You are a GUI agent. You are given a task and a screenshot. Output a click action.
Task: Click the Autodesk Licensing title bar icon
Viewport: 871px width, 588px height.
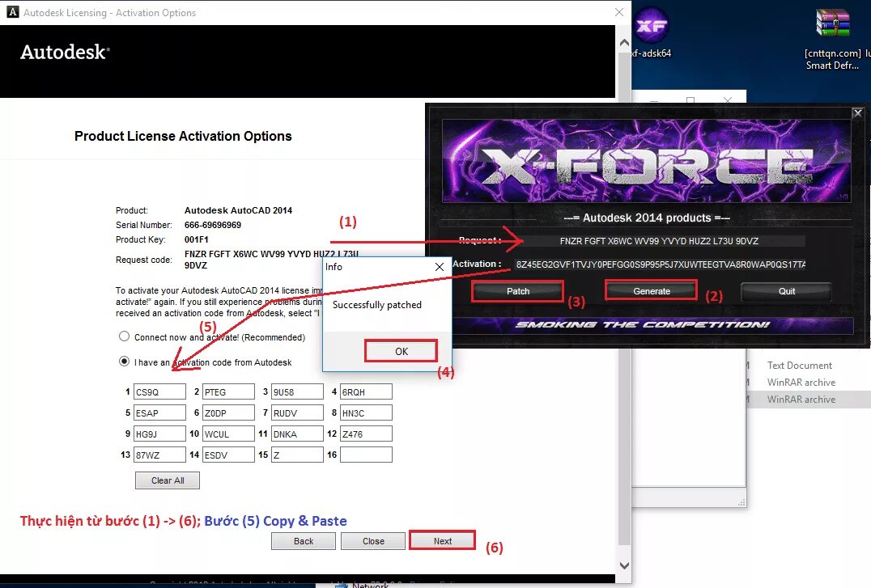[x=12, y=12]
